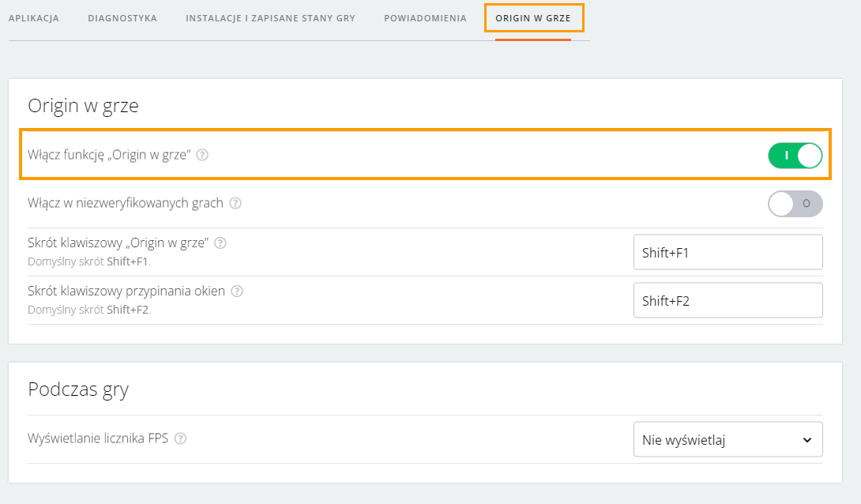This screenshot has height=504, width=861.
Task: Click the label "Wyświetlanie licznika FPS"
Action: pos(98,438)
